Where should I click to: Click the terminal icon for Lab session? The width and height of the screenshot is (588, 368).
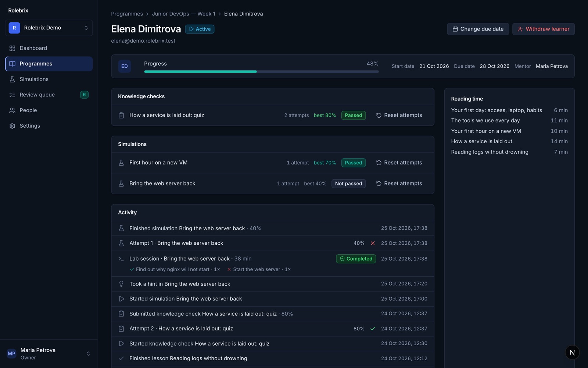click(x=121, y=259)
